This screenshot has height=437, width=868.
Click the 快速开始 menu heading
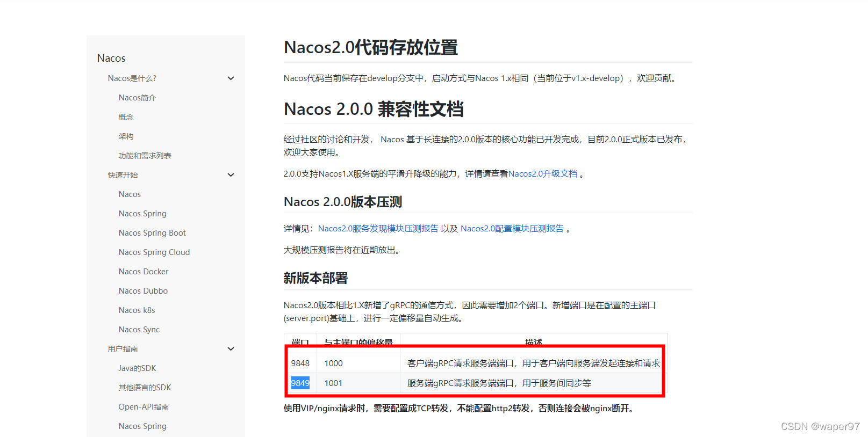coord(123,175)
